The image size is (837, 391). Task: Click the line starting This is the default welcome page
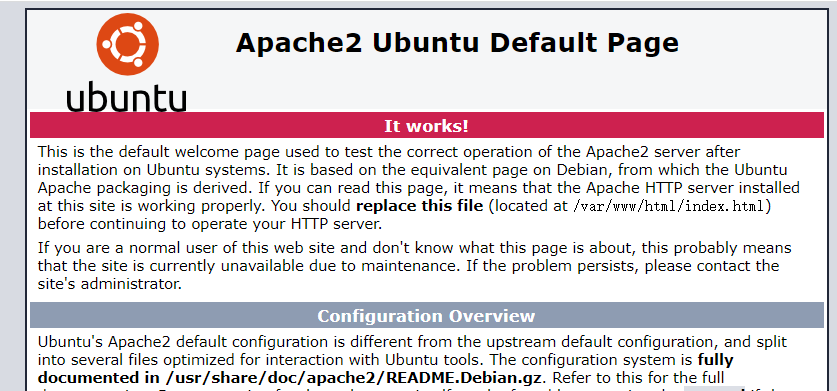[x=389, y=152]
